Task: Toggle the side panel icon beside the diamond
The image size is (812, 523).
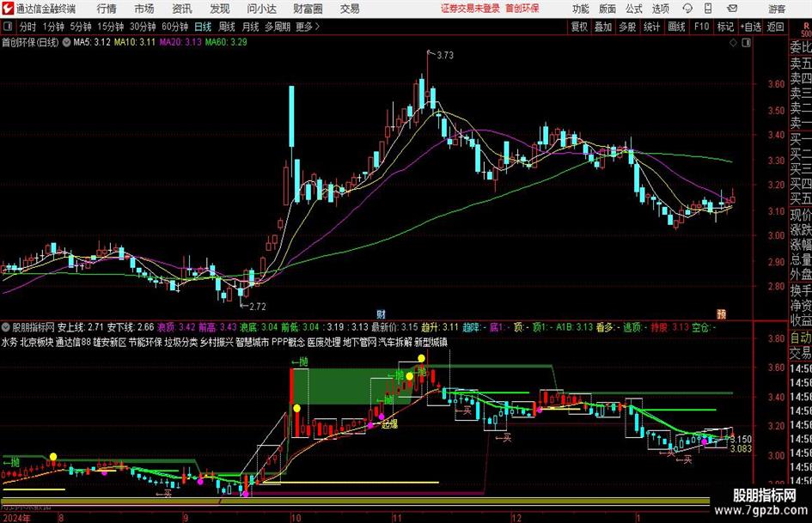Action: (x=746, y=43)
